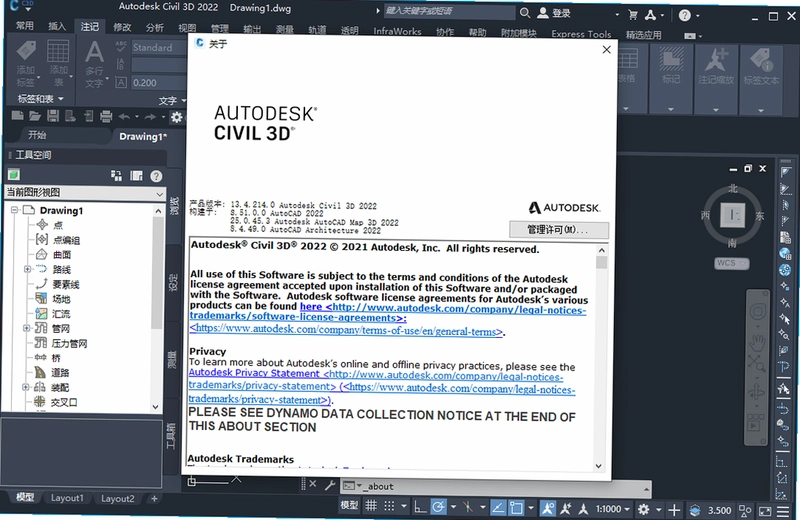Toggle annotation objects visibility in status bar
The height and width of the screenshot is (520, 800).
point(548,508)
